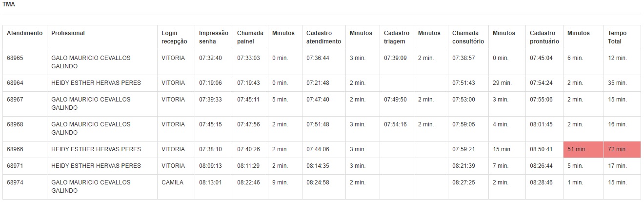Select Impressão senha time 08:09:13
The width and height of the screenshot is (644, 202).
pos(210,166)
